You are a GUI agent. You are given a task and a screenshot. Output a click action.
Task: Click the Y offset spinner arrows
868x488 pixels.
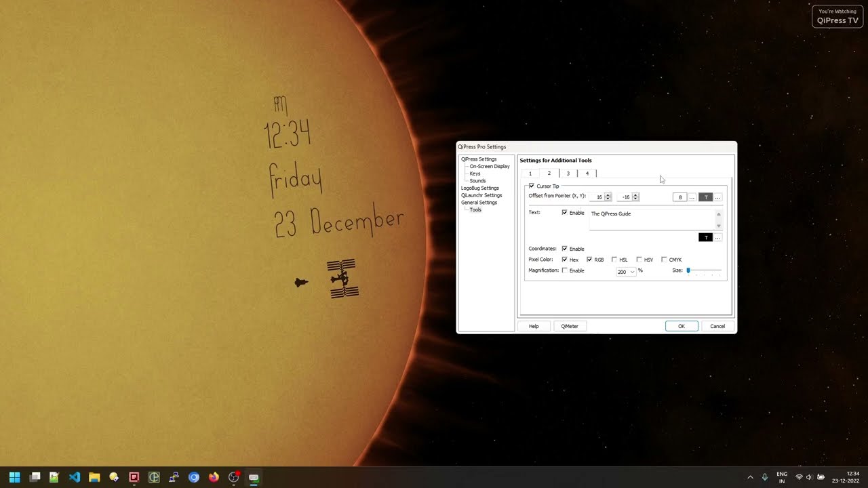[x=635, y=197]
